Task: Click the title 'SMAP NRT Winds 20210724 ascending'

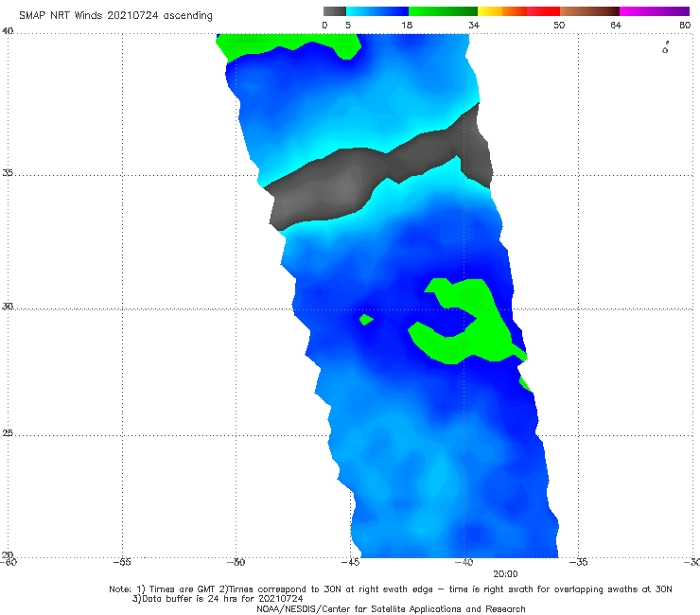Action: (115, 16)
